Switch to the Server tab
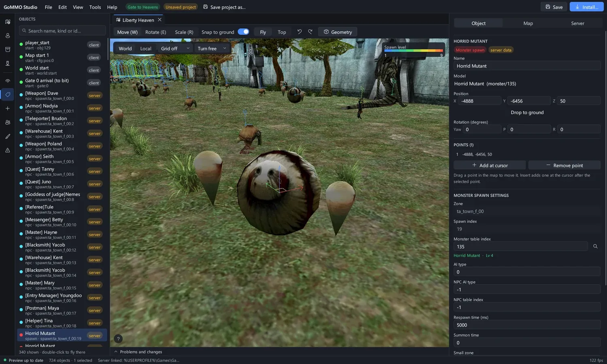 point(577,23)
